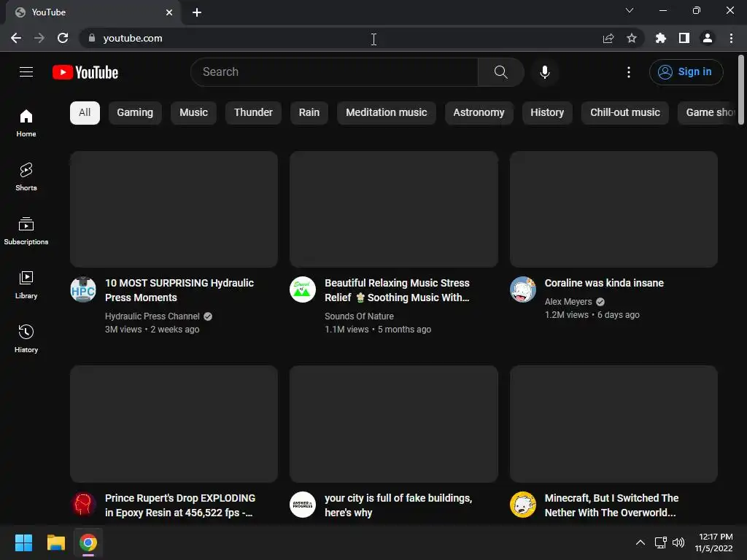747x560 pixels.
Task: Open Library in the sidebar
Action: [26, 285]
